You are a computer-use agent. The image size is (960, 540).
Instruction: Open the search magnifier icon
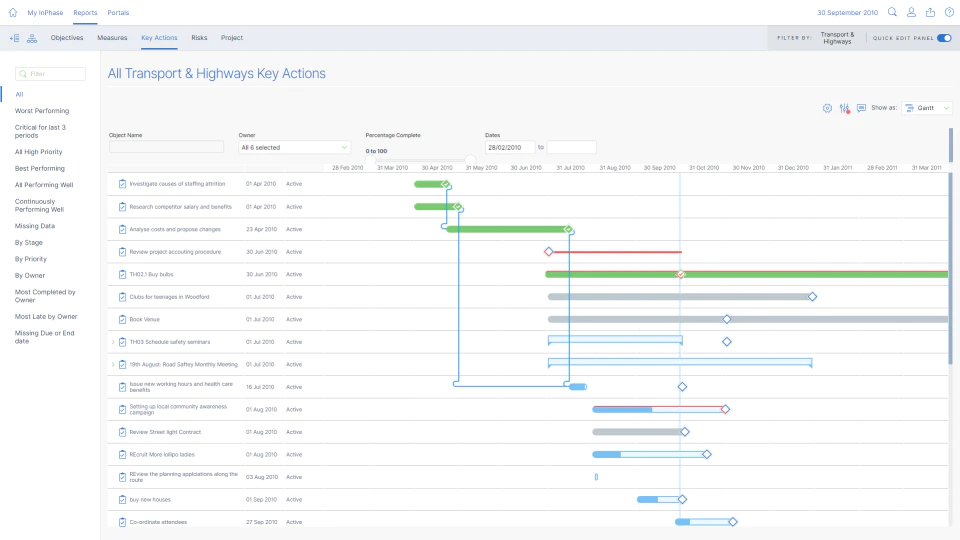tap(892, 12)
